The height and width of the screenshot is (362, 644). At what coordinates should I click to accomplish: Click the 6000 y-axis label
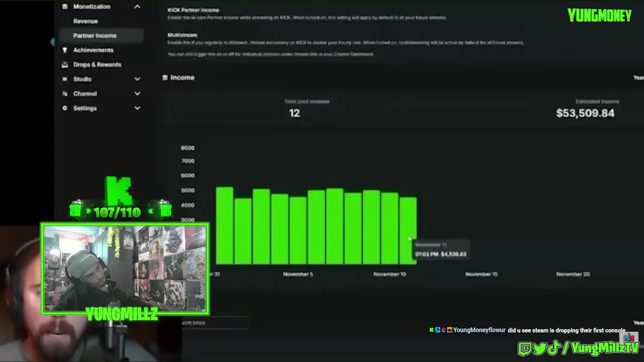(x=188, y=175)
